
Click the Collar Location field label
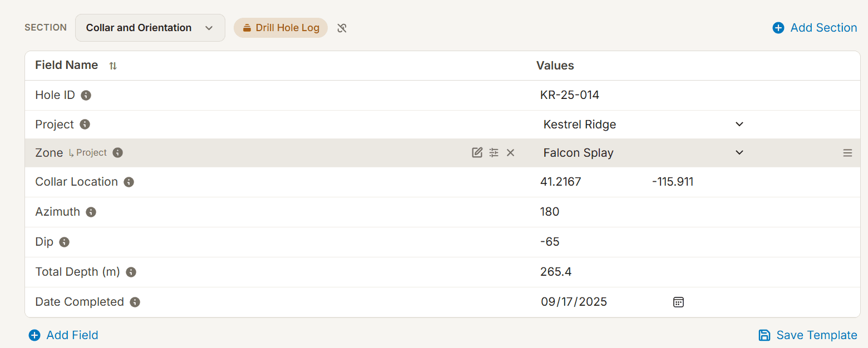tap(77, 182)
